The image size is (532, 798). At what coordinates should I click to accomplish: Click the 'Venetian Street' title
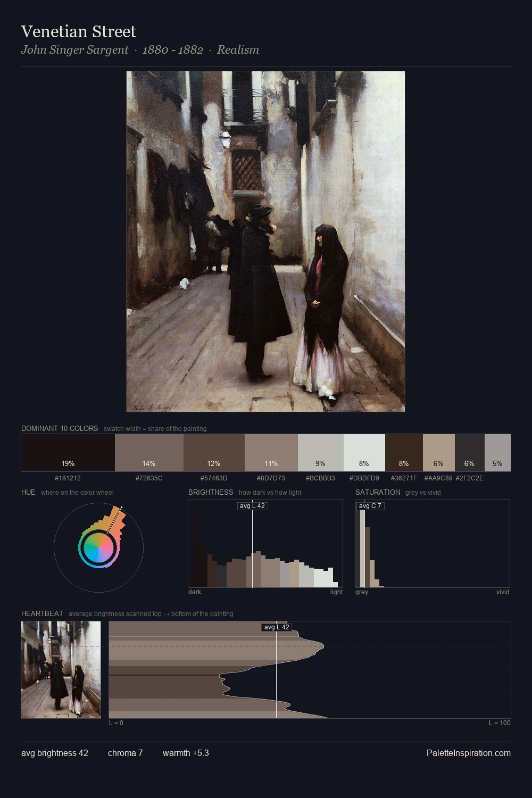79,32
